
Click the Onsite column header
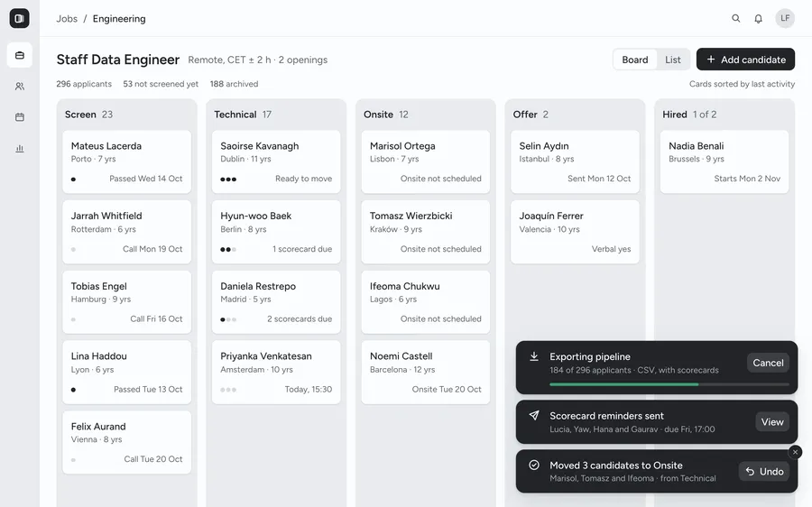pos(386,115)
